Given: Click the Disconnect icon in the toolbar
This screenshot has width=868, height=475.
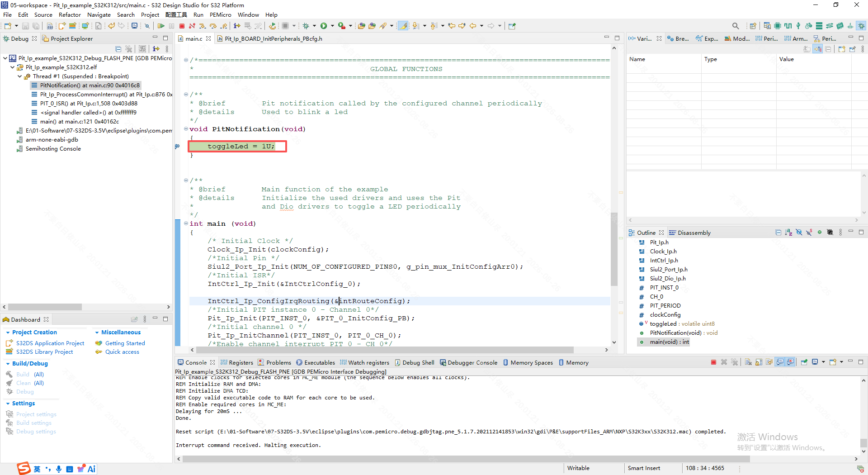Looking at the screenshot, I should click(192, 26).
